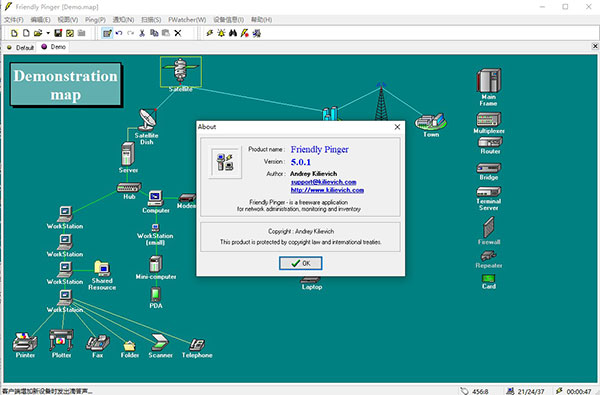This screenshot has height=395, width=600.
Task: Switch to the Default map tab
Action: click(x=21, y=47)
